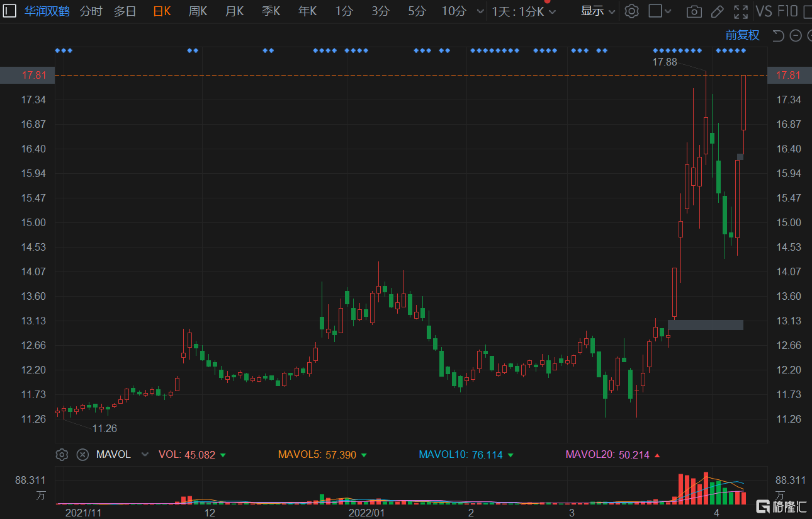This screenshot has height=519, width=812.
Task: Click the tallest red volume bar
Action: click(x=706, y=488)
